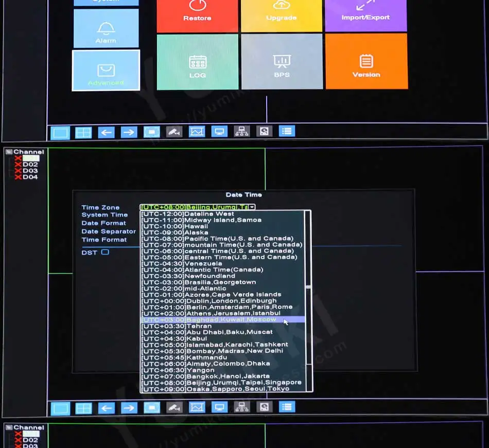
Task: Click image icon in toolbar below Date Time dialog
Action: [197, 407]
